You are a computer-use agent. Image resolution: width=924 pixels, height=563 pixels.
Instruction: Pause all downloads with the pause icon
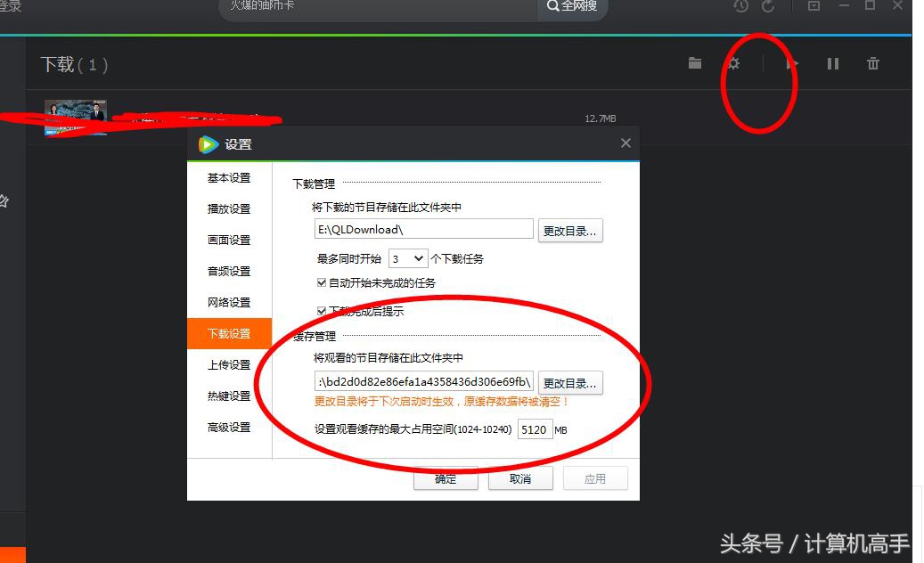[832, 63]
